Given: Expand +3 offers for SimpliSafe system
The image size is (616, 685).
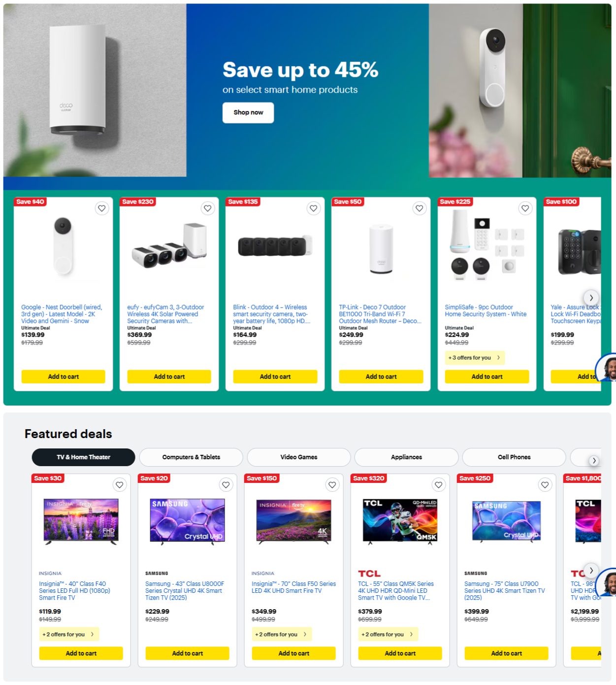Looking at the screenshot, I should click(475, 358).
